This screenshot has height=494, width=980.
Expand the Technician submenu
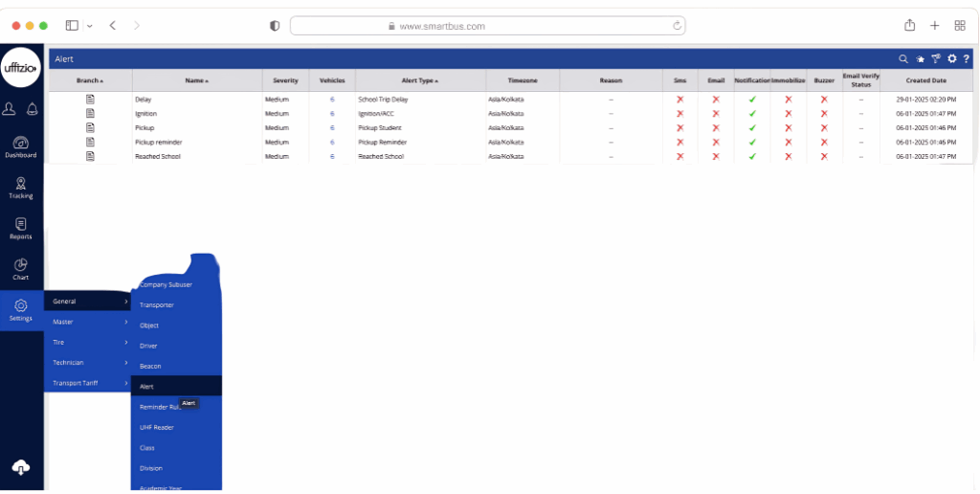[x=86, y=363]
